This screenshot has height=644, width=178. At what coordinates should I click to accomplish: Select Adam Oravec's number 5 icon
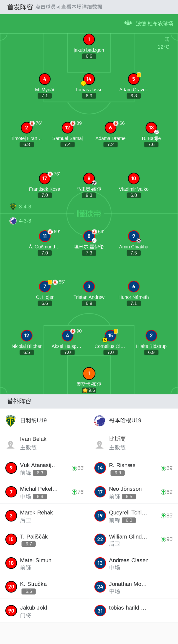(x=133, y=79)
